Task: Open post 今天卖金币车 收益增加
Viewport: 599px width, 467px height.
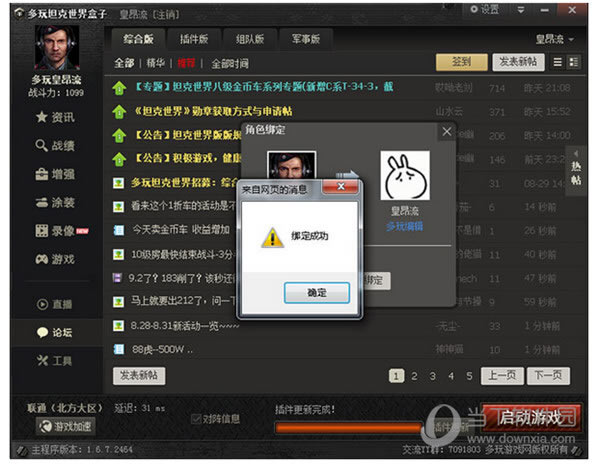Action: tap(181, 230)
